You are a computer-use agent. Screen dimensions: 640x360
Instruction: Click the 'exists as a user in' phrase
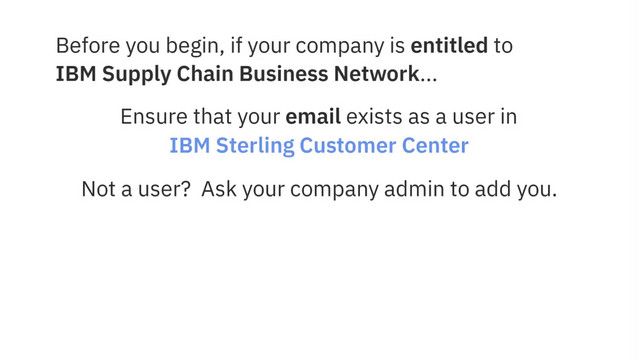tap(431, 117)
